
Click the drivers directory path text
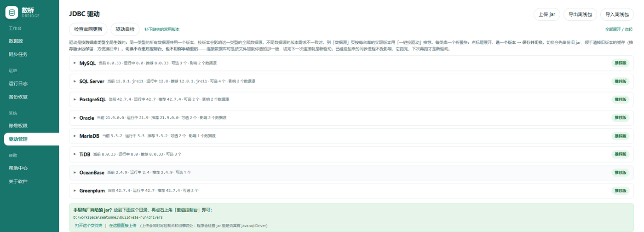coord(118,217)
